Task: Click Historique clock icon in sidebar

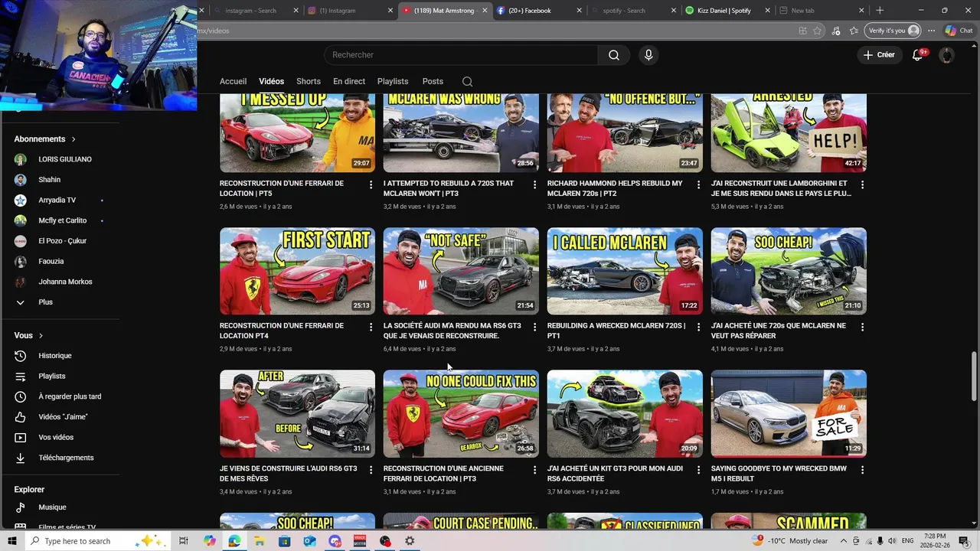Action: point(21,356)
